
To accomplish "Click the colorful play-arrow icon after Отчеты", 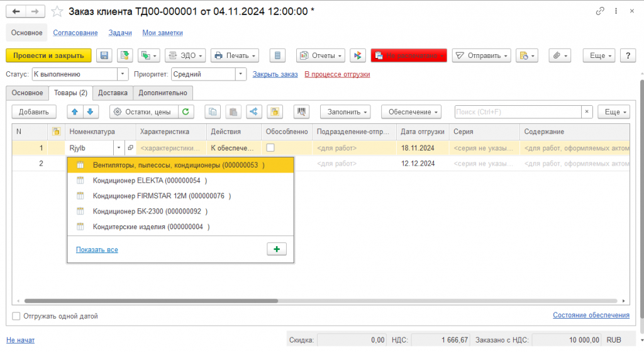I will tap(358, 55).
